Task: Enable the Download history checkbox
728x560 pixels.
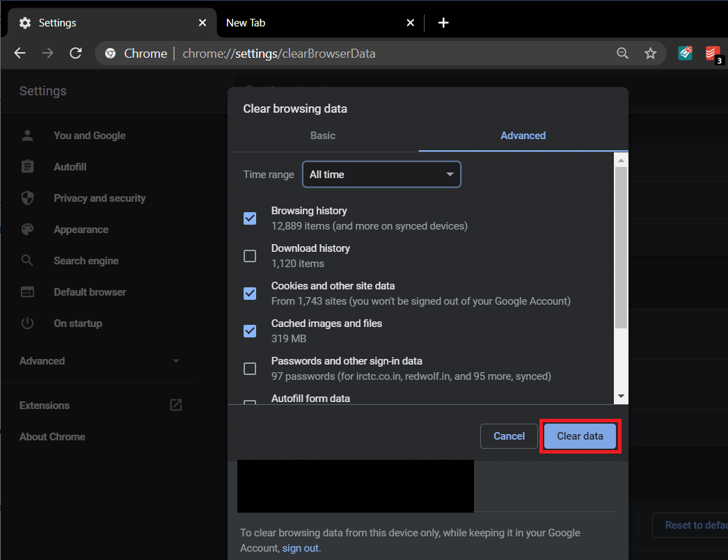Action: click(250, 256)
